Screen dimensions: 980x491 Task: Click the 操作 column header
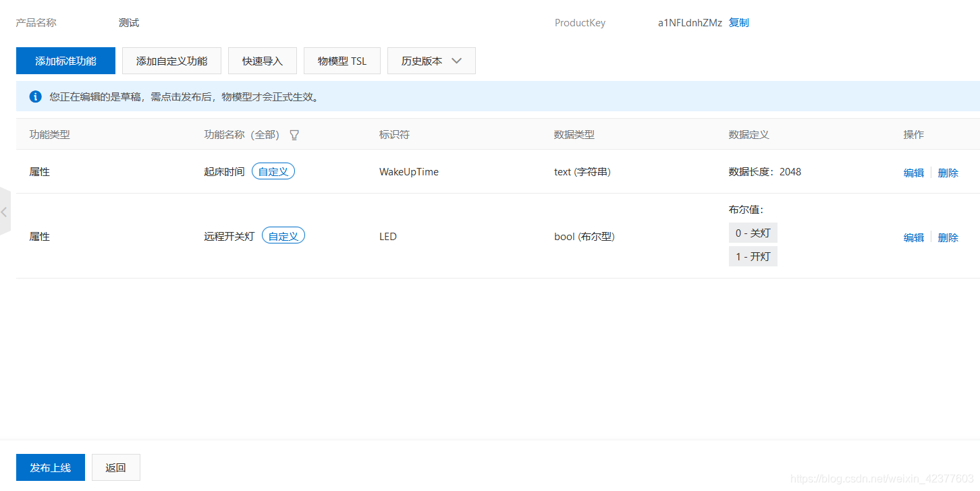(914, 134)
